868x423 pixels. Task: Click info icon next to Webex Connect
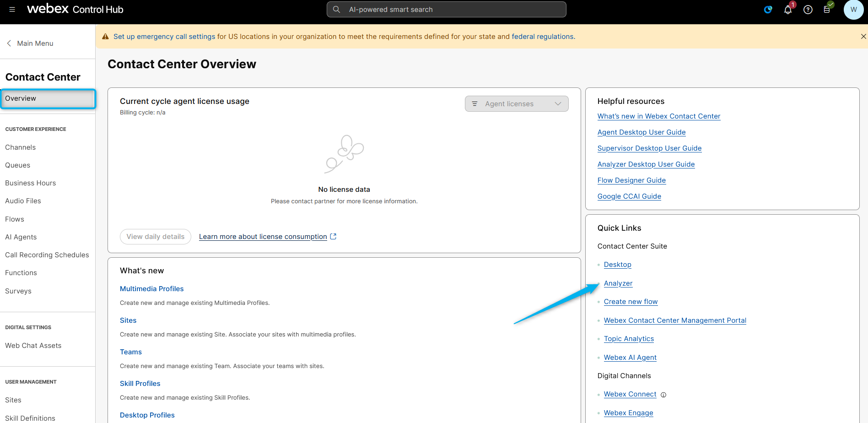[x=663, y=395]
